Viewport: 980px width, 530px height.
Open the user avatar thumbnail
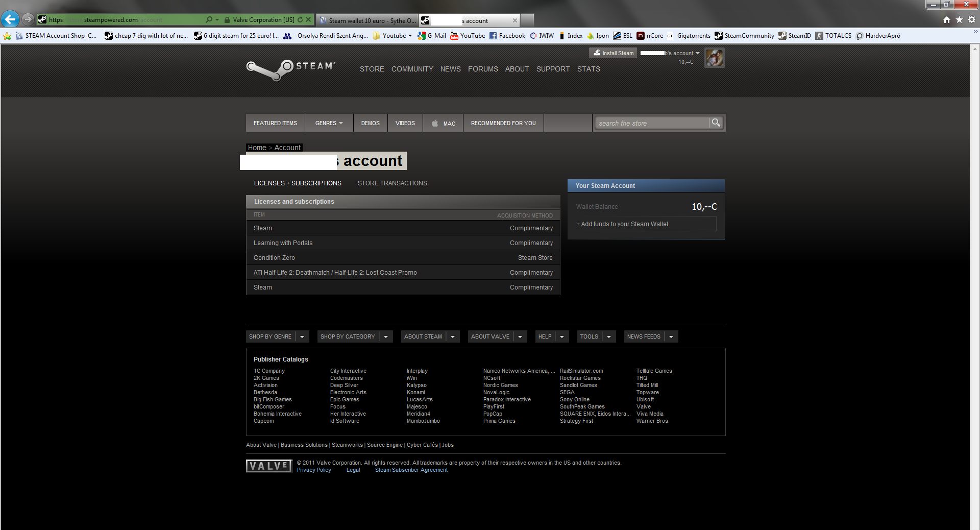(x=715, y=58)
